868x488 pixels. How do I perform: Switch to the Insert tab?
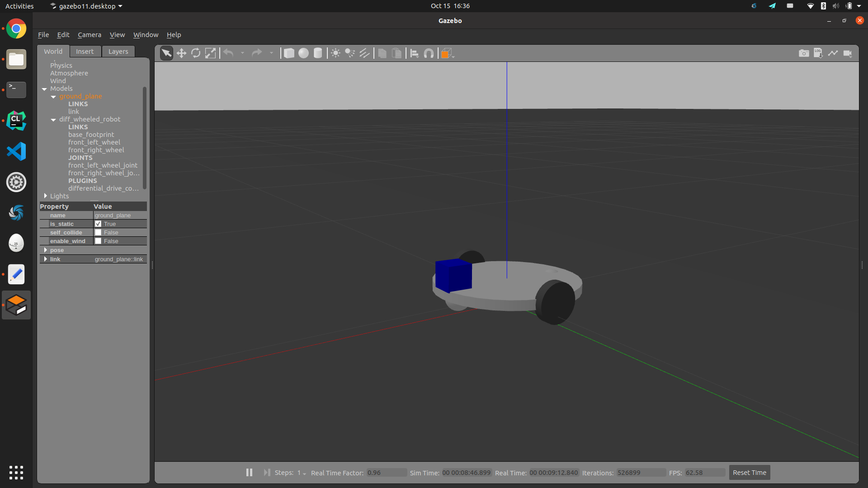pos(85,52)
